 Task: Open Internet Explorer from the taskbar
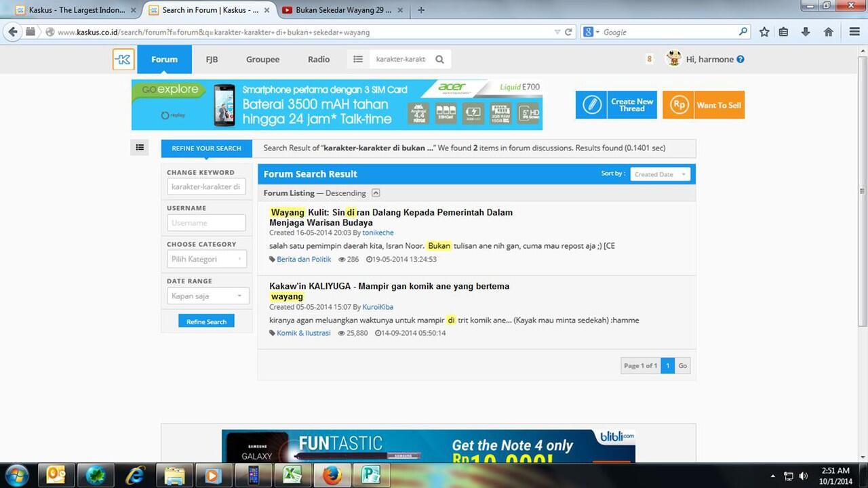(x=136, y=475)
